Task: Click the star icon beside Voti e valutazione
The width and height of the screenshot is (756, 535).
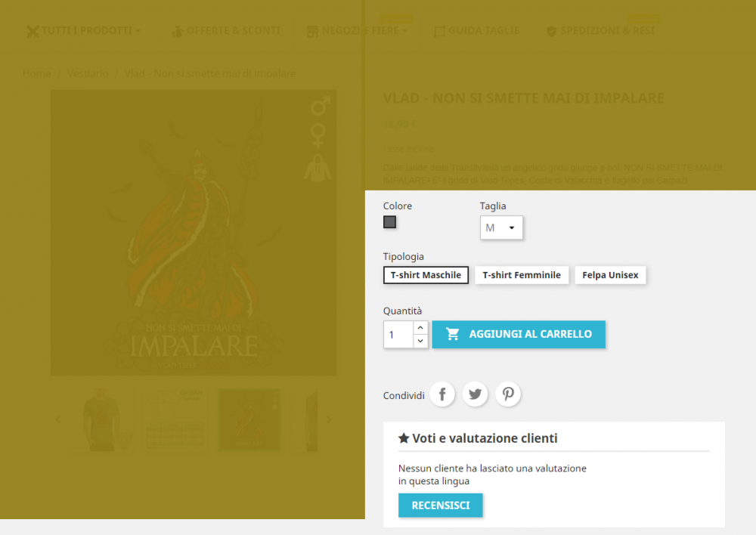Action: click(x=404, y=438)
